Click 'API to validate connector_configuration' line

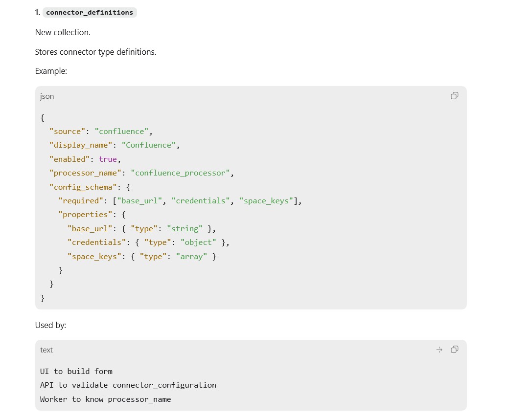click(x=128, y=385)
